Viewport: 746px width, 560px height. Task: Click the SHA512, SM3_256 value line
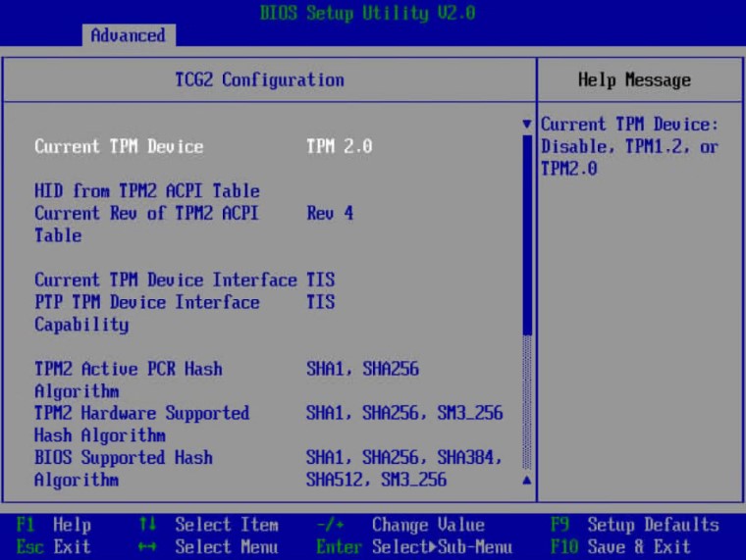[376, 480]
